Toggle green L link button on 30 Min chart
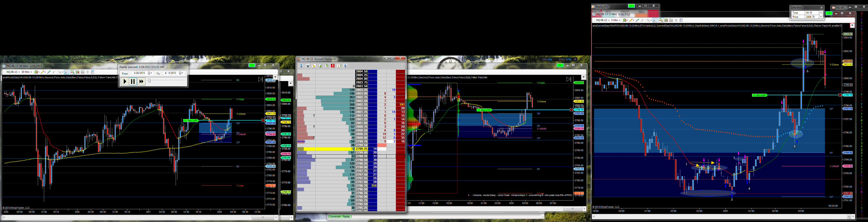 click(x=252, y=65)
